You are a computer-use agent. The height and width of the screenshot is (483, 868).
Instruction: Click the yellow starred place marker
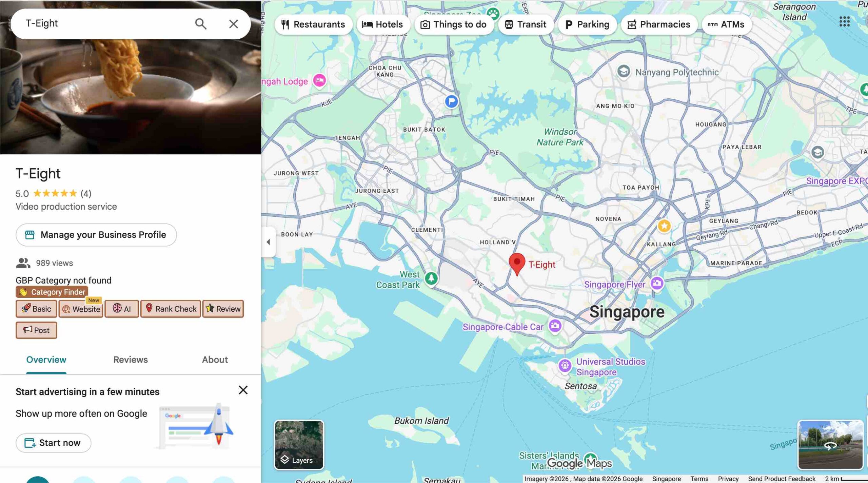(x=664, y=226)
